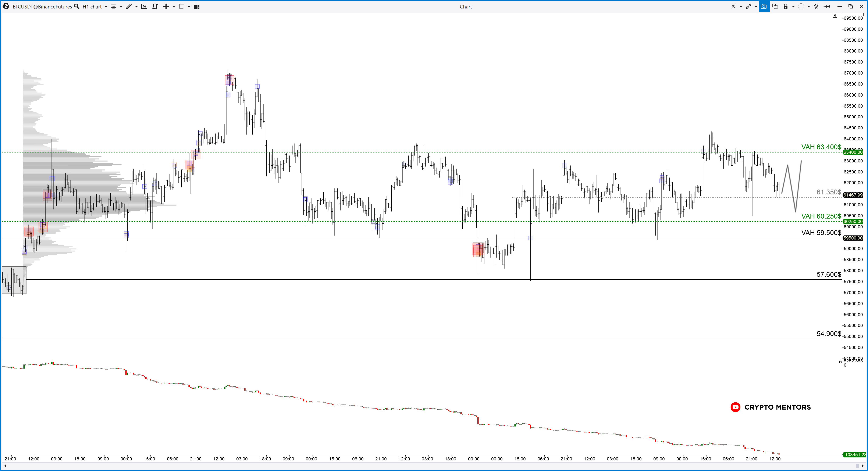Click the compress arrows icon in the toolbar

coord(733,6)
